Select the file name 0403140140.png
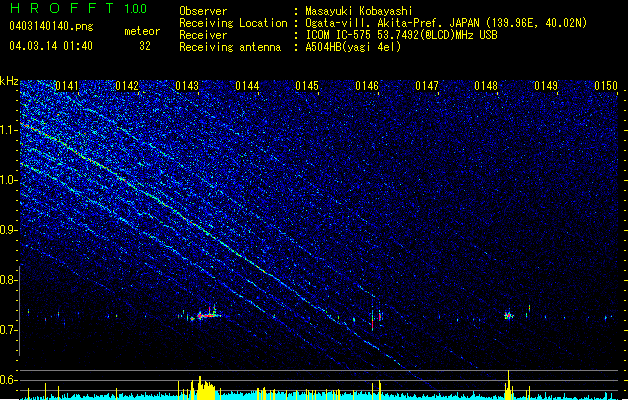Screen dimensions: 629x400 51,26
